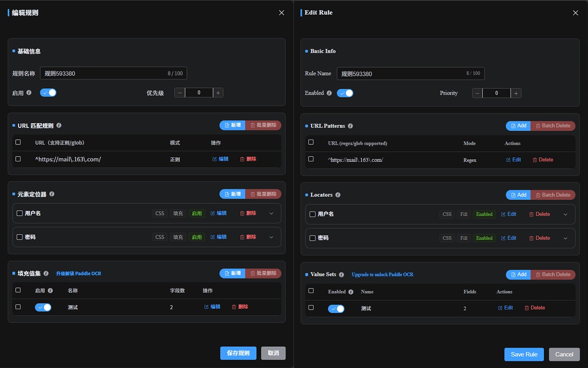Viewport: 588px width, 368px height.
Task: Click 删除 for the ^https://mail\.163\.com/ row under URL 匹配规则
Action: click(248, 159)
